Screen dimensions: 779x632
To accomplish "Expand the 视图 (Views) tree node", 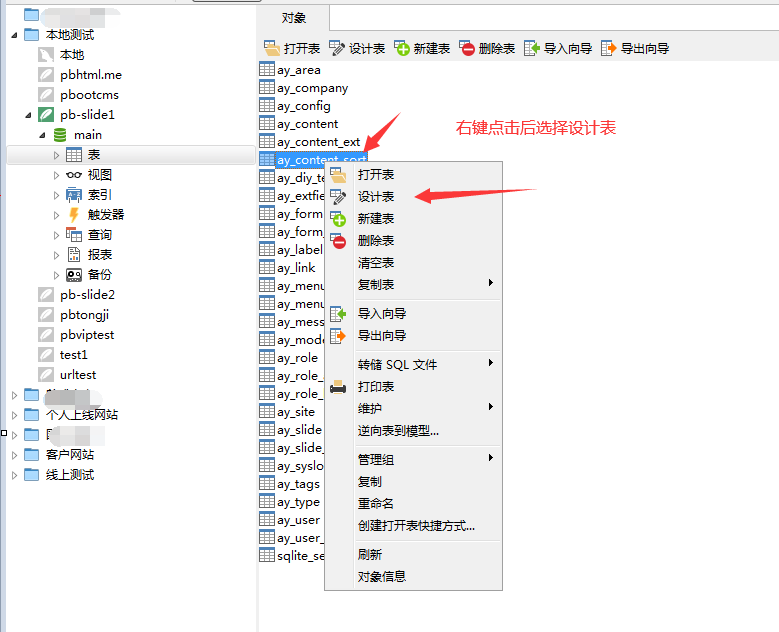I will click(57, 175).
